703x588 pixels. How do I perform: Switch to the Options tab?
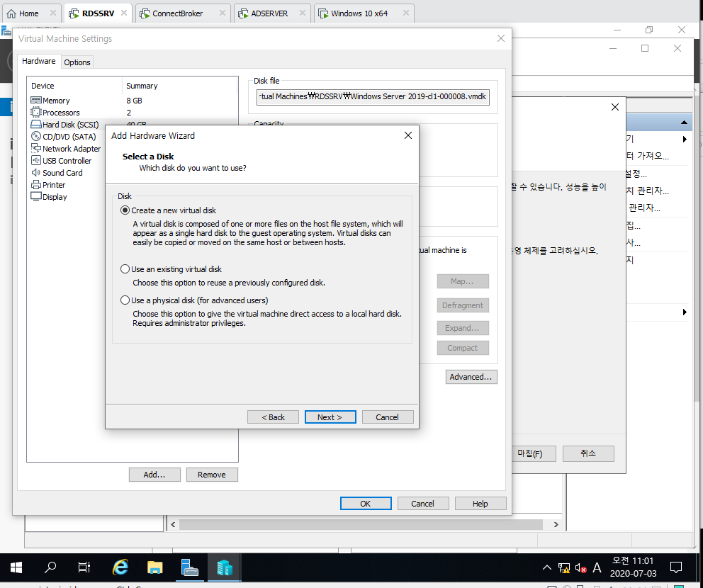click(77, 62)
